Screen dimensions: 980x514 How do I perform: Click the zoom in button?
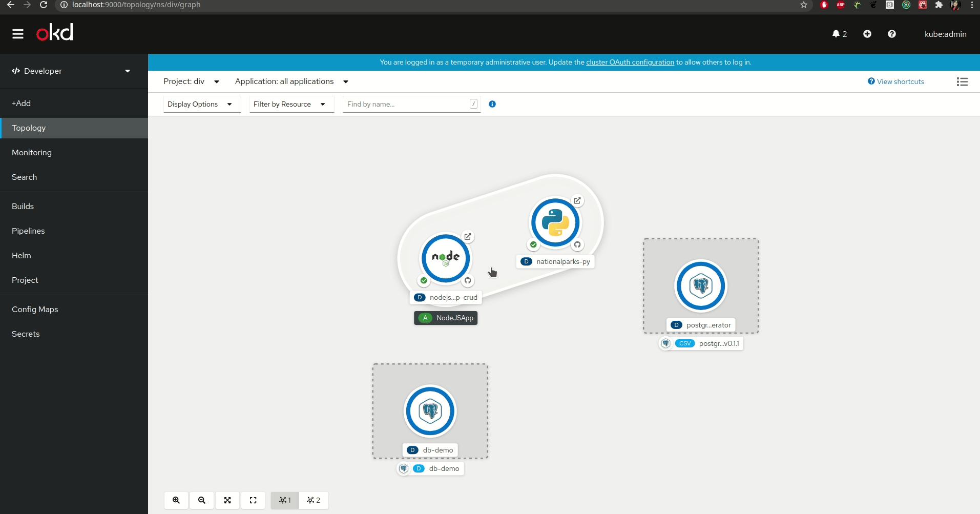coord(176,500)
